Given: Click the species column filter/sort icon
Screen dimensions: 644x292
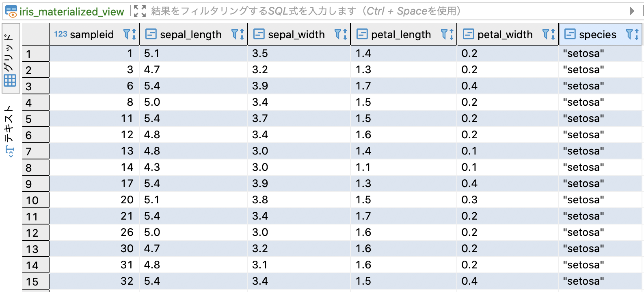Looking at the screenshot, I should (632, 35).
